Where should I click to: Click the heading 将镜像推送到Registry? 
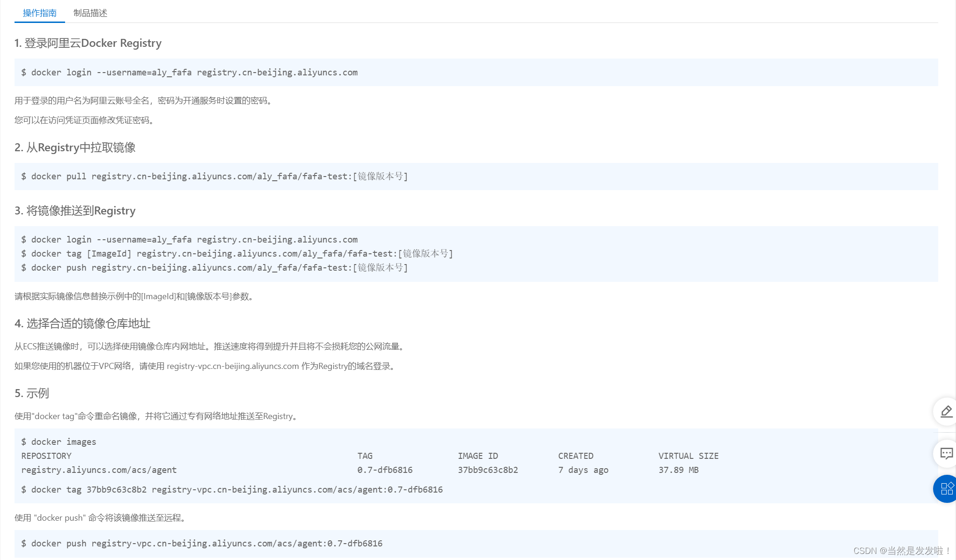(x=75, y=211)
